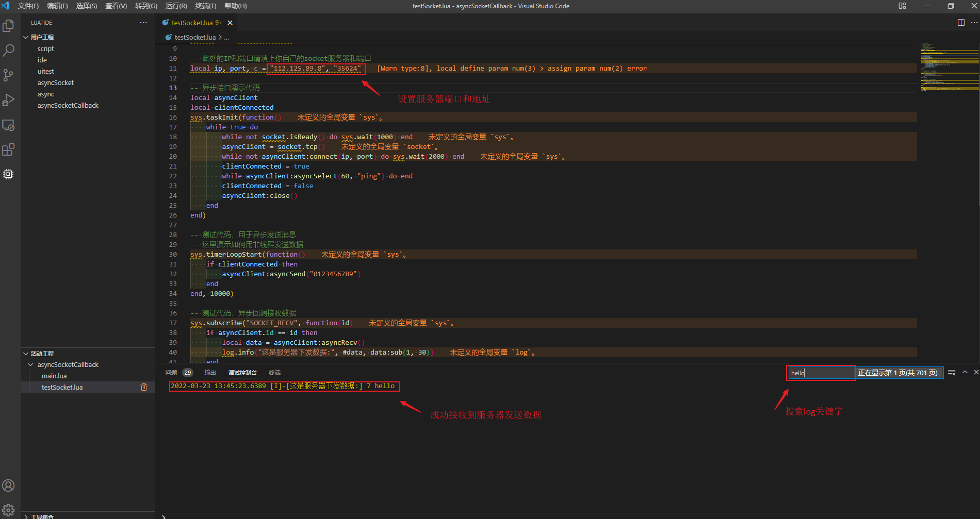Open editor more actions ellipsis

click(974, 23)
